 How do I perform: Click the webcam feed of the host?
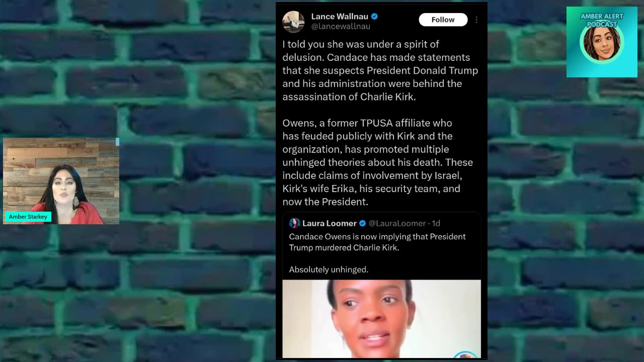61,181
